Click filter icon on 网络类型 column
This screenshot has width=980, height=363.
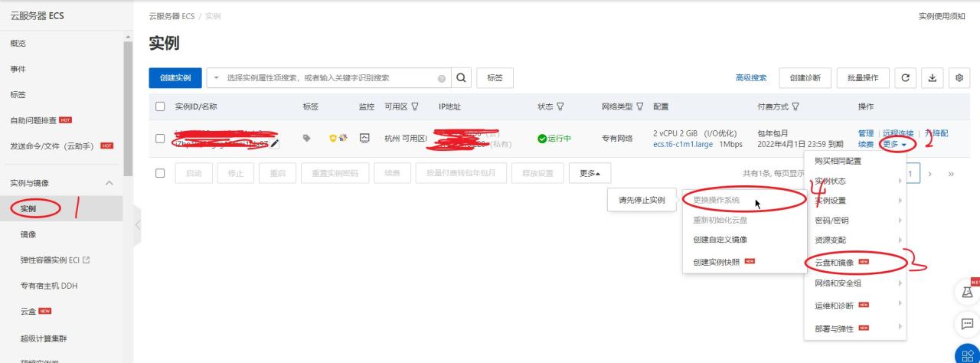pyautogui.click(x=639, y=106)
